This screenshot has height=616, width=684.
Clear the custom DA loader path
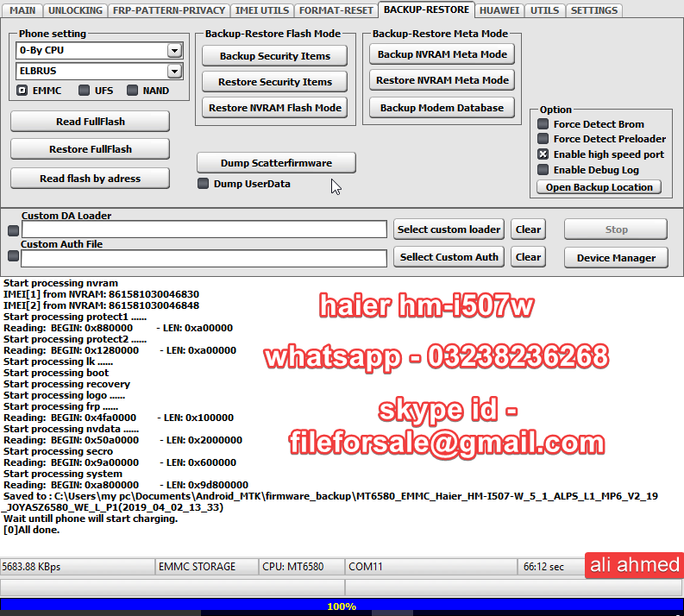[528, 229]
